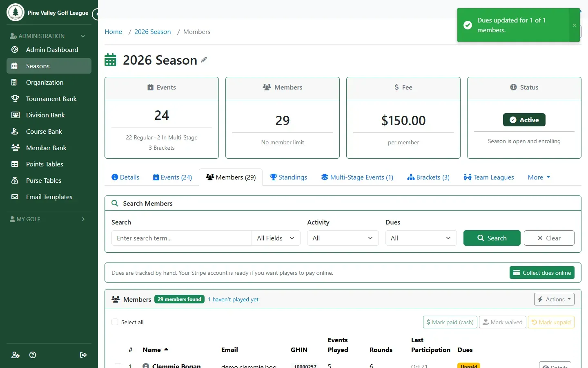
Task: Click the green Search button
Action: coord(492,238)
